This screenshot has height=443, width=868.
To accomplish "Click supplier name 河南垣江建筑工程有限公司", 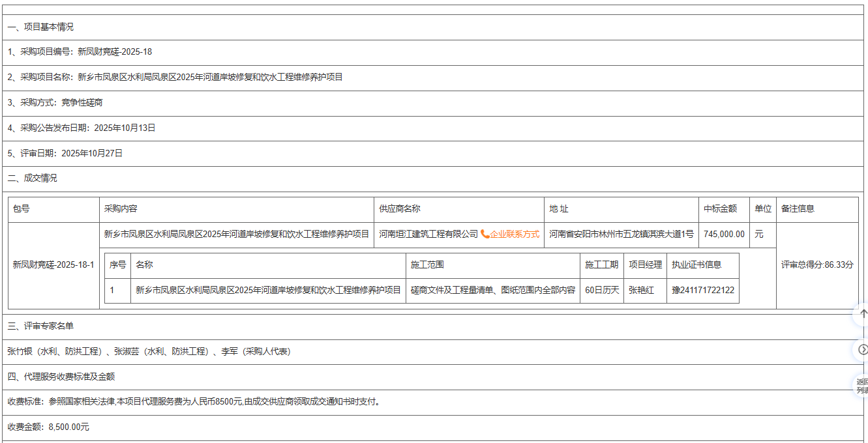I will pos(428,235).
